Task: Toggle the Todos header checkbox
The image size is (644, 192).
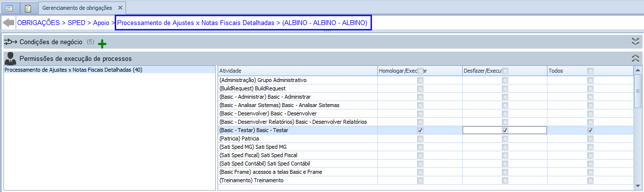Action: (590, 71)
